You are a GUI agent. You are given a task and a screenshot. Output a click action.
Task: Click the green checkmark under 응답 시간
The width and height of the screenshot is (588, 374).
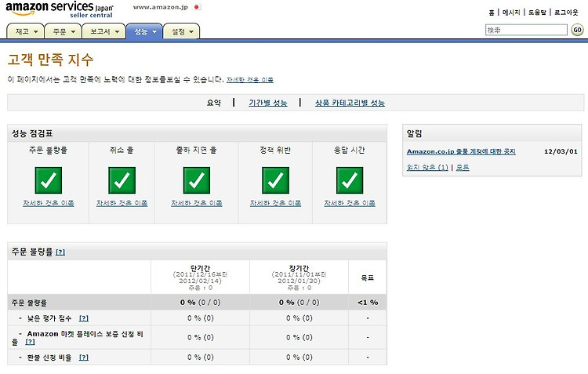(350, 180)
